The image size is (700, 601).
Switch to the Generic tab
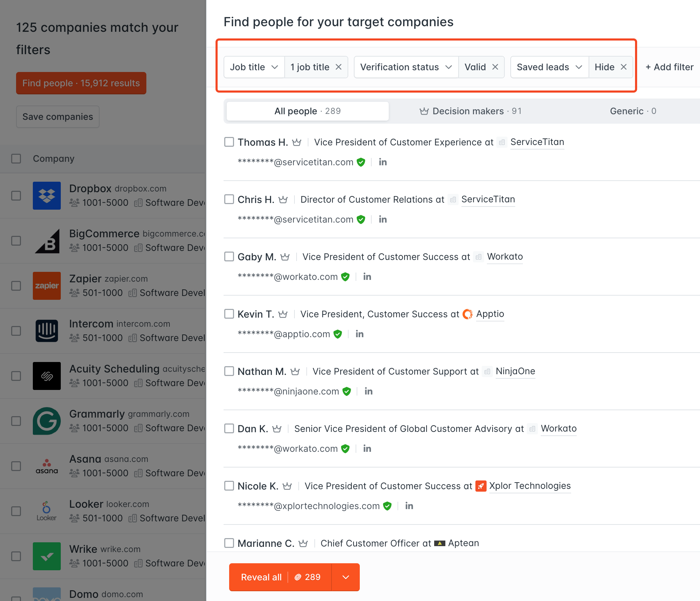point(633,111)
